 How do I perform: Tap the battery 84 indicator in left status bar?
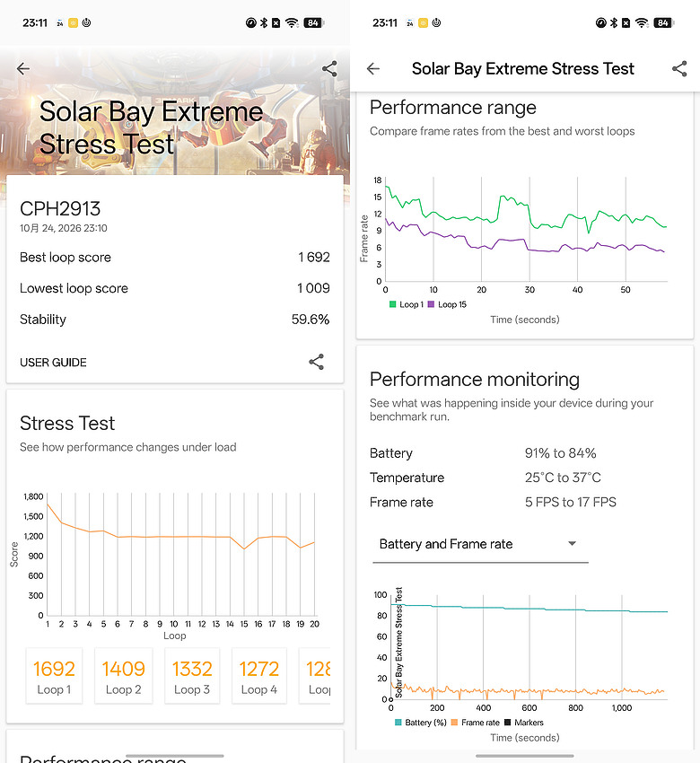pos(314,22)
